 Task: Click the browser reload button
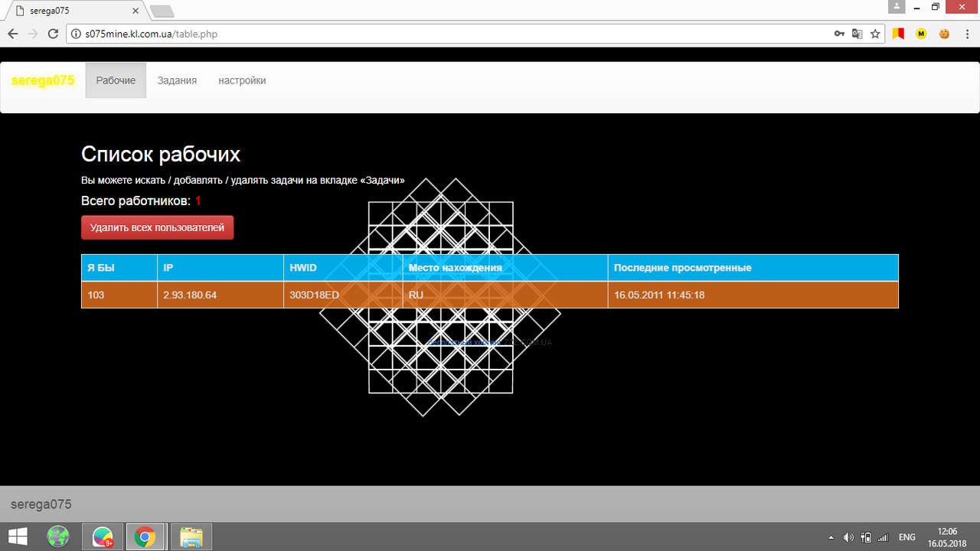pos(53,34)
